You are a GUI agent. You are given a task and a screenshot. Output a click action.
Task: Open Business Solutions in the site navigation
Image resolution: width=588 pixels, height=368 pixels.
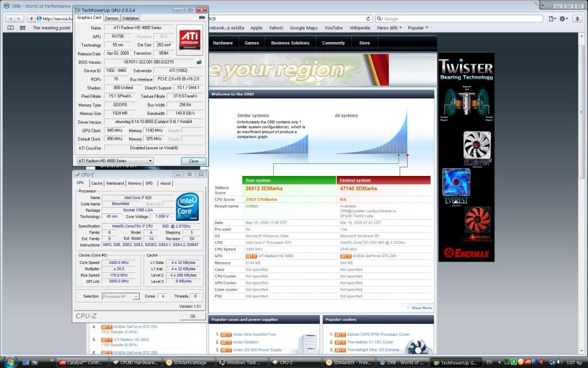pyautogui.click(x=290, y=43)
